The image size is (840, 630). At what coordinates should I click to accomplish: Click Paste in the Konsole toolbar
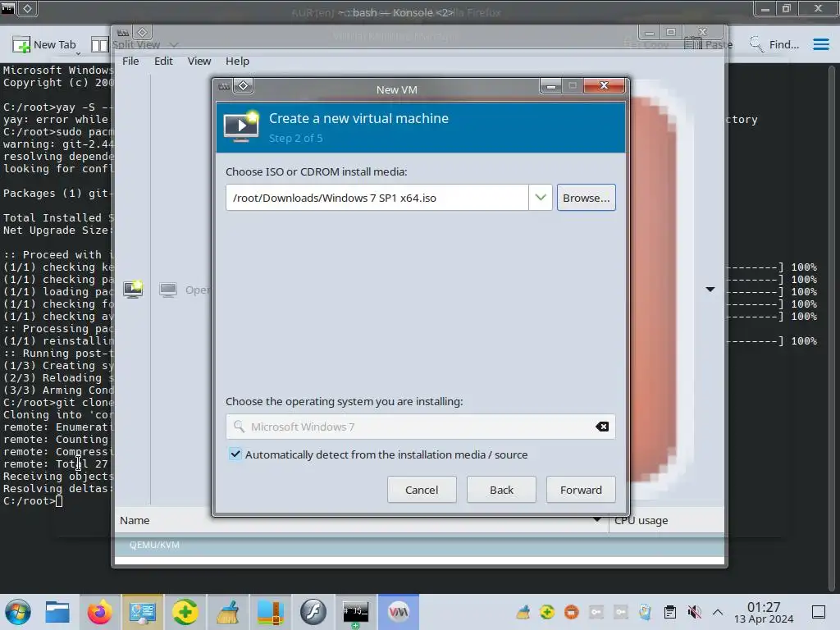(708, 45)
